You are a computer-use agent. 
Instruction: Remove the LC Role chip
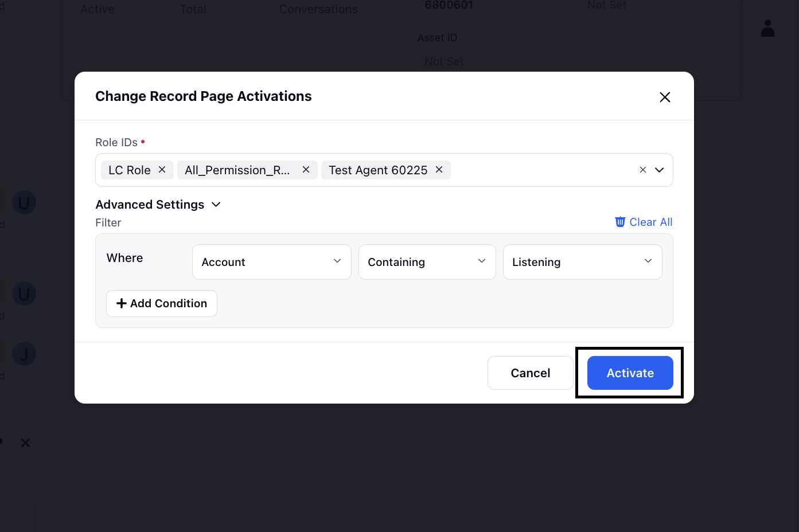coord(162,170)
